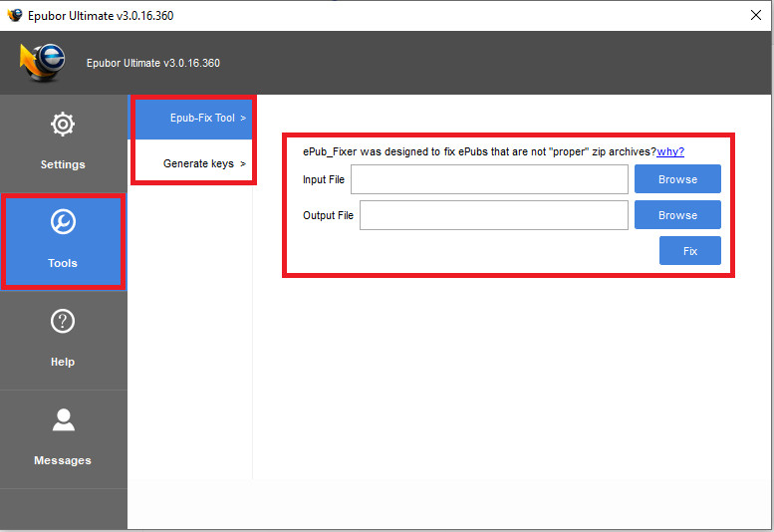This screenshot has height=532, width=774.
Task: Select the Tools wrench icon
Action: [x=63, y=221]
